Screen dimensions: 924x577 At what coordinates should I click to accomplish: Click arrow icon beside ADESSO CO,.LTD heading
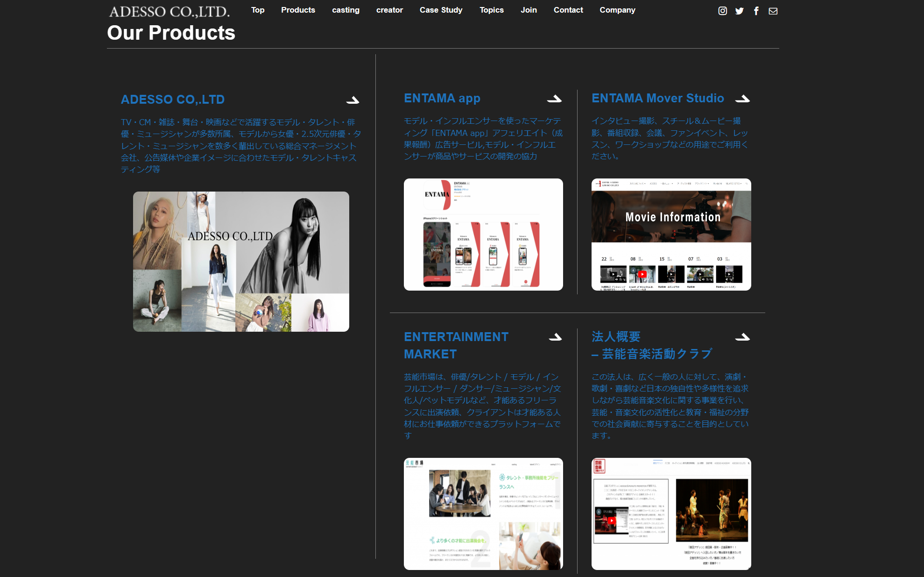pos(353,100)
